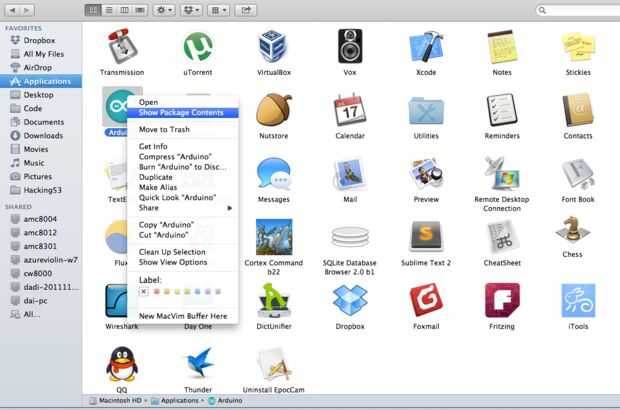Click the Contacts book icon
This screenshot has height=410, width=620.
click(x=578, y=110)
